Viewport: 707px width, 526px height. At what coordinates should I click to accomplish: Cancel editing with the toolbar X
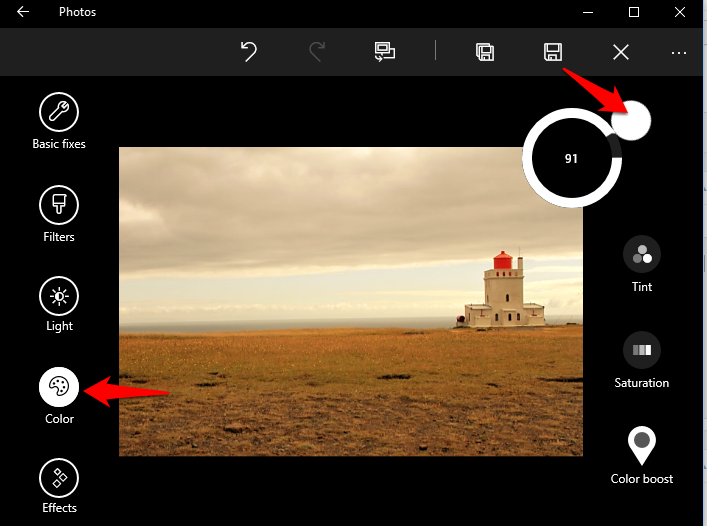pos(621,52)
